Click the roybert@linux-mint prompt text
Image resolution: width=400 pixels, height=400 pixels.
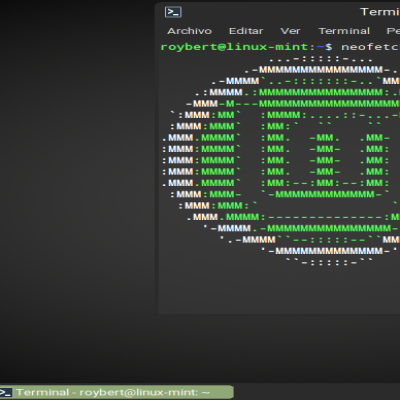coord(234,47)
